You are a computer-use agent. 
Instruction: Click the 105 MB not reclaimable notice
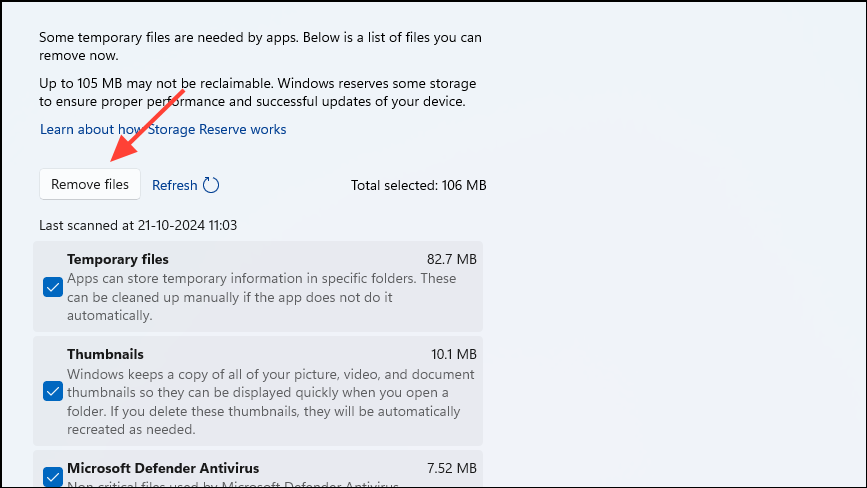click(257, 92)
